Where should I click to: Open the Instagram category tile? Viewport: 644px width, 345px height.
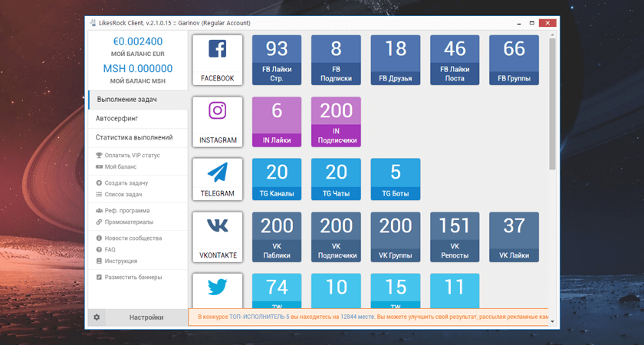point(217,122)
